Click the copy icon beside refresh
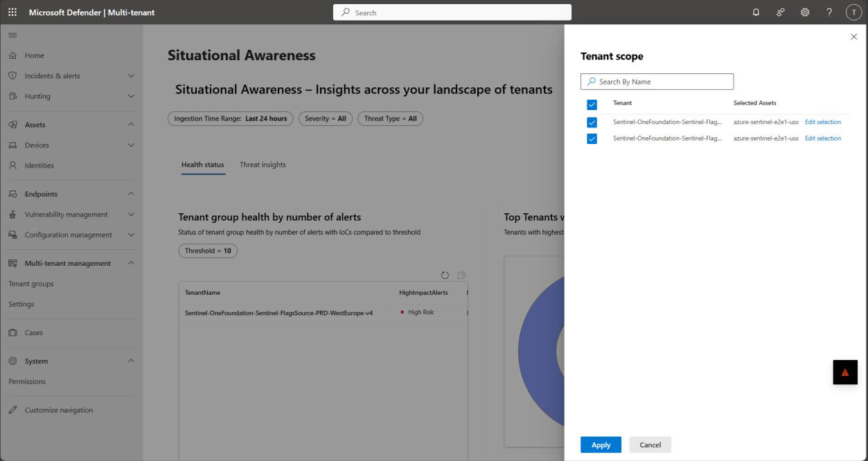The image size is (868, 461). pos(461,275)
